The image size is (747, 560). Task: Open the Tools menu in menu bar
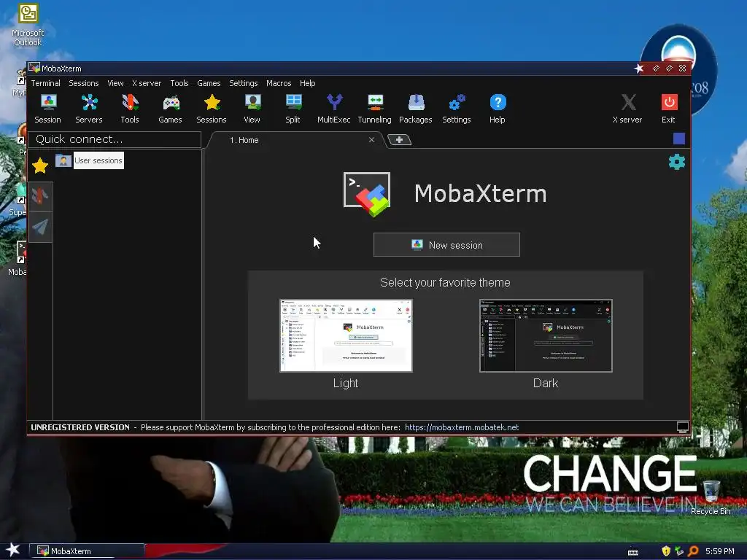179,83
